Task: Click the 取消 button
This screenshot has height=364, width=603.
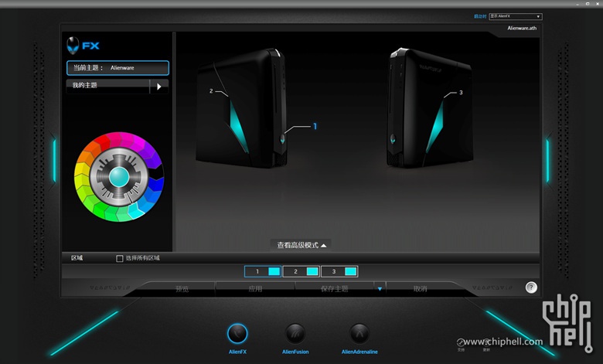Action: point(420,289)
